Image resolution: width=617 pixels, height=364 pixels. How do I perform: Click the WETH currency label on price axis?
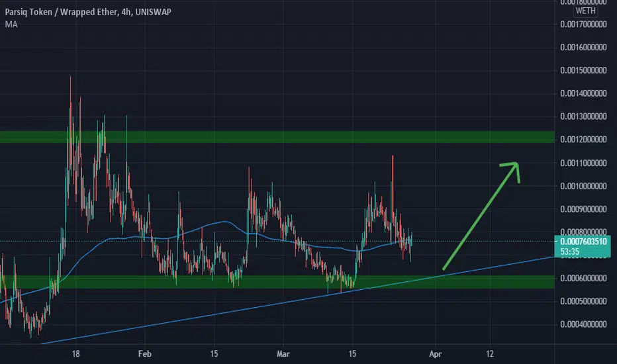tap(585, 11)
